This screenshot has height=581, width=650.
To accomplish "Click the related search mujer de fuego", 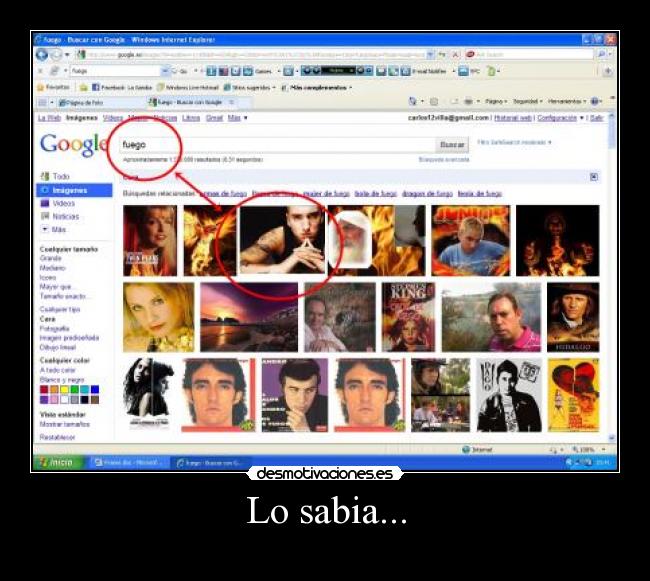I will click(326, 194).
